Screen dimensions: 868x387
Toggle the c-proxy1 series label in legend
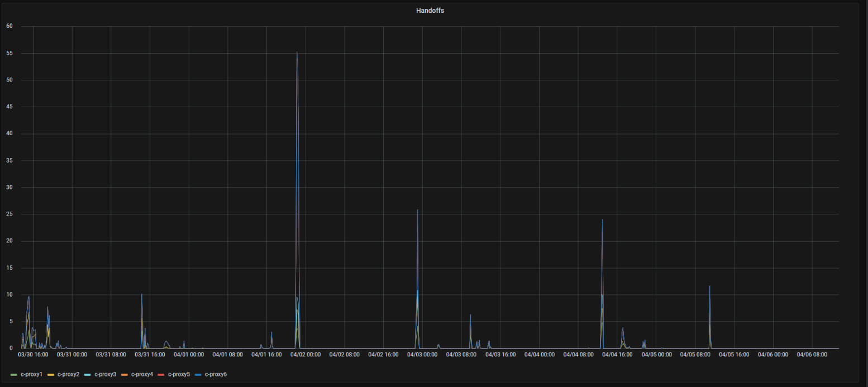tap(31, 374)
